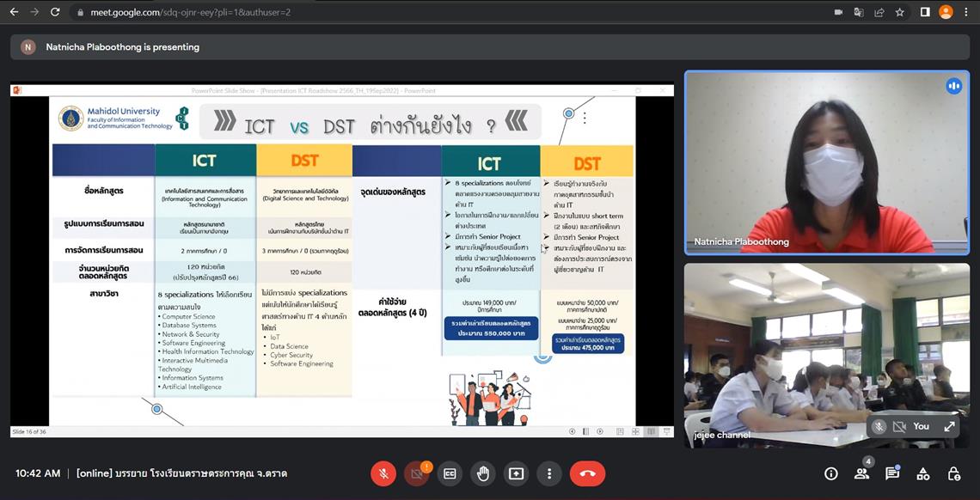The width and height of the screenshot is (980, 500).
Task: Unmute the microphone in Meet controls
Action: click(383, 473)
